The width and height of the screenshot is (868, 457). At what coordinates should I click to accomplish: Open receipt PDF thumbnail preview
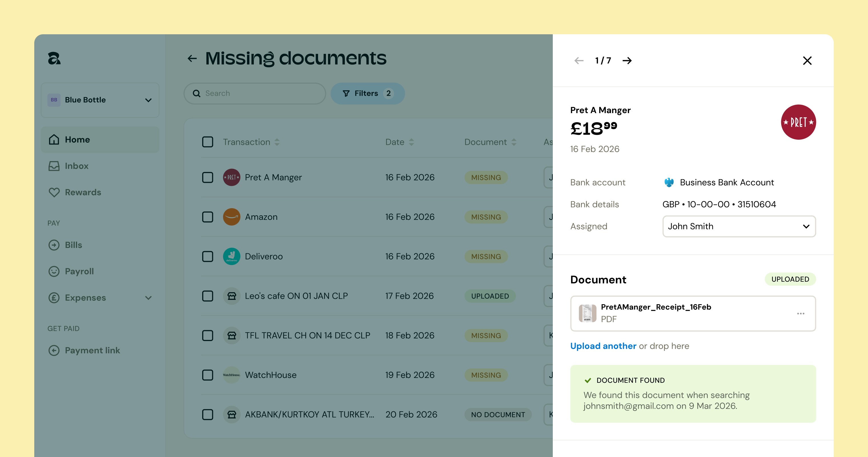point(587,313)
